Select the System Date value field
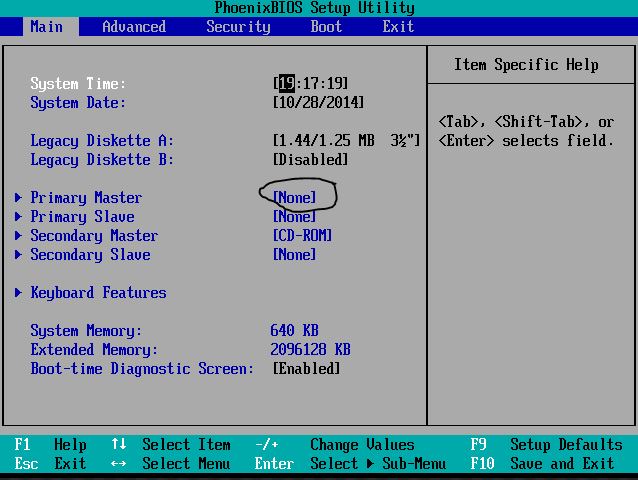 click(x=318, y=103)
